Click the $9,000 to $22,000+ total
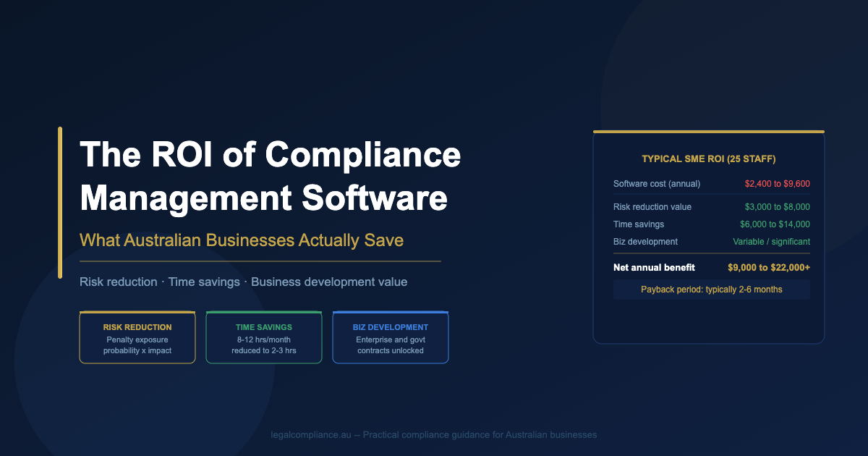The image size is (868, 456). [769, 268]
